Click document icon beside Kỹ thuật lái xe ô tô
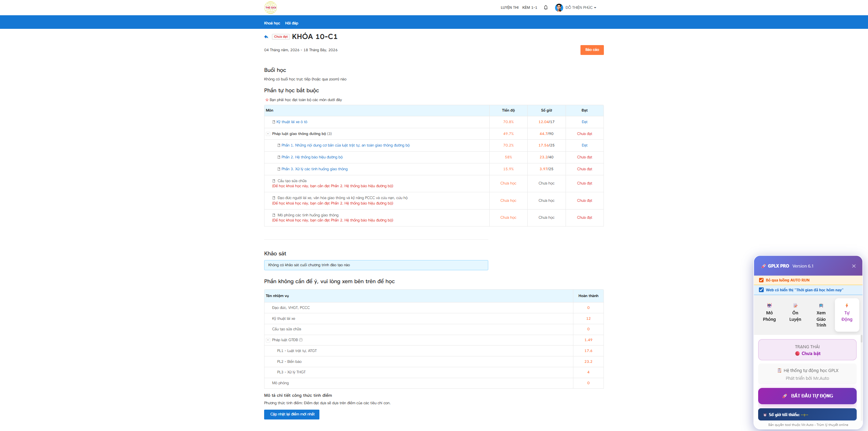Screen dimensions: 868x431 coord(274,122)
